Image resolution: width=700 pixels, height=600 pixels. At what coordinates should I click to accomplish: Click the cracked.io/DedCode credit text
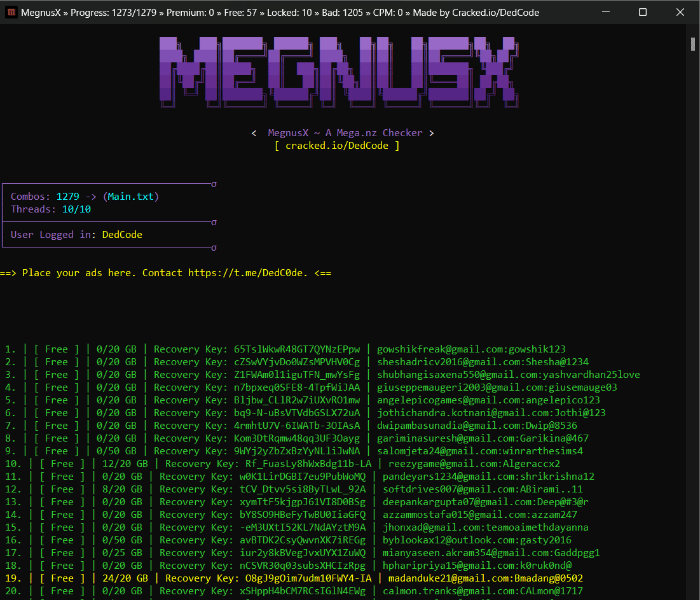[x=336, y=146]
